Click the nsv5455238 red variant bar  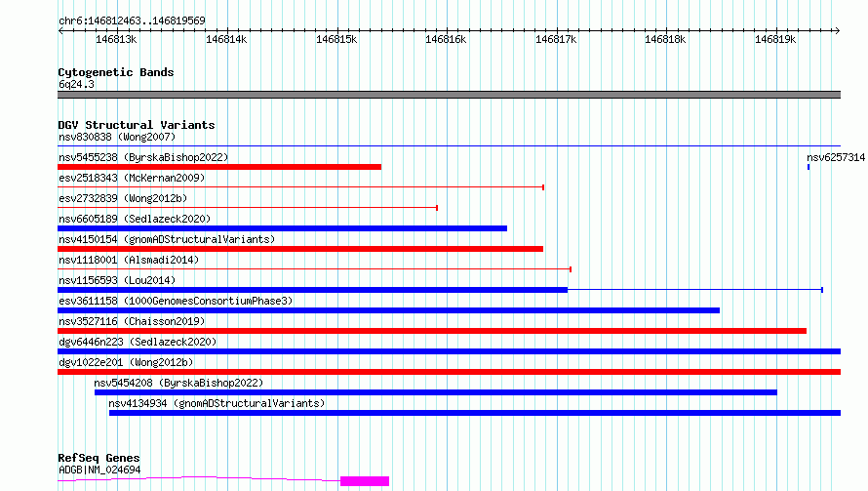[x=219, y=167]
